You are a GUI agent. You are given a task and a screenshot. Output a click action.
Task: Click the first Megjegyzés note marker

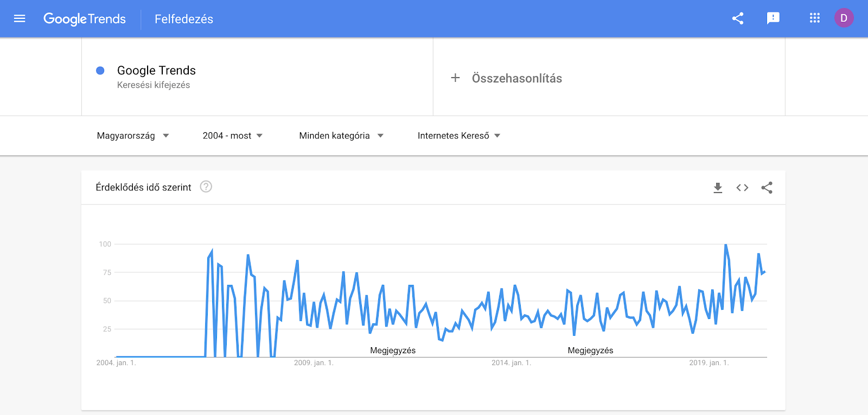pos(393,350)
